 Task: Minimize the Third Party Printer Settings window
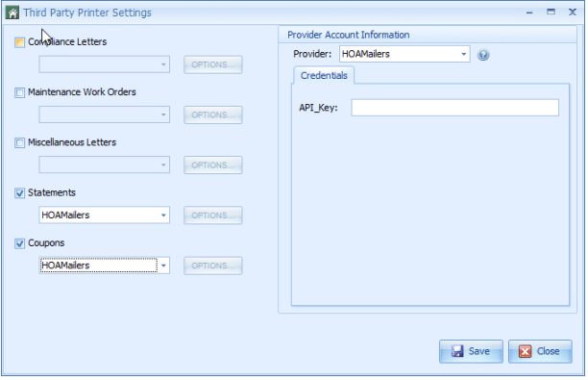529,13
